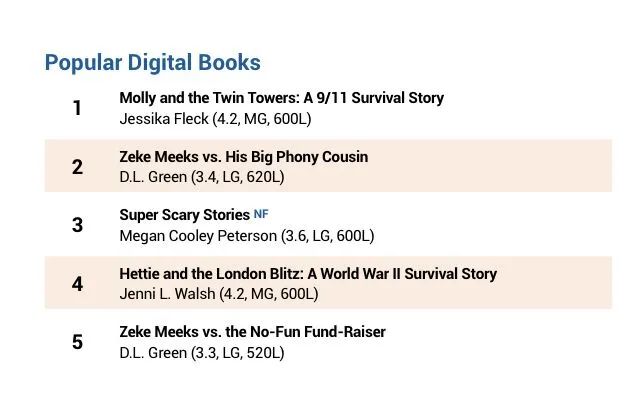
Task: Select Jenni L. Walsh author line
Action: (219, 294)
